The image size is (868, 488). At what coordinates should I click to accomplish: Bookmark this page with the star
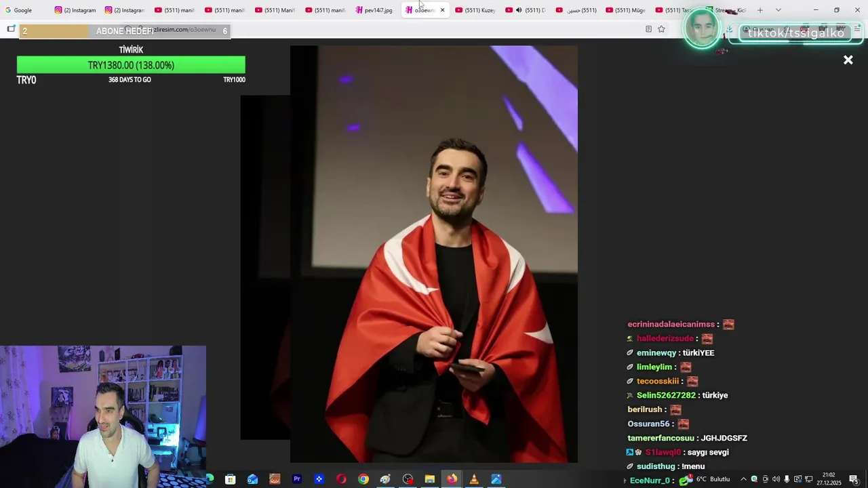point(661,29)
